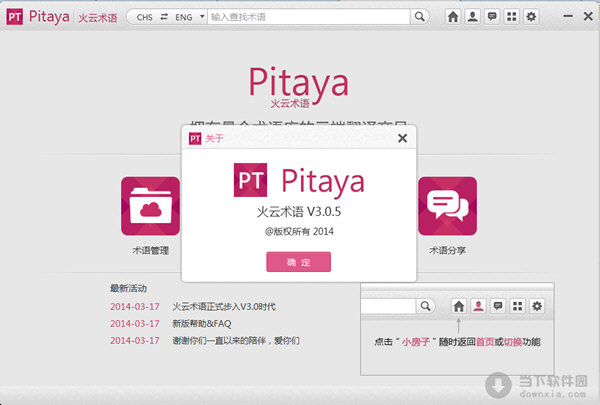Open the grid apps icon
The height and width of the screenshot is (405, 600).
(512, 17)
